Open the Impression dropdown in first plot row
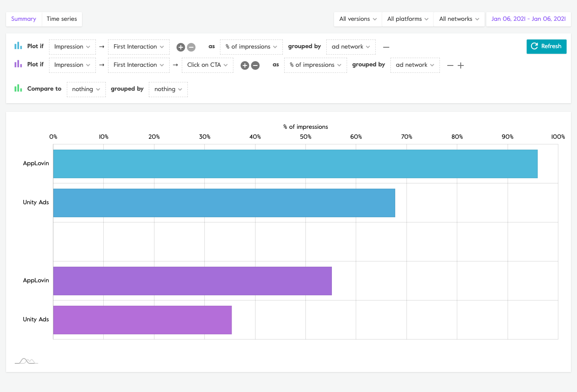 point(72,47)
